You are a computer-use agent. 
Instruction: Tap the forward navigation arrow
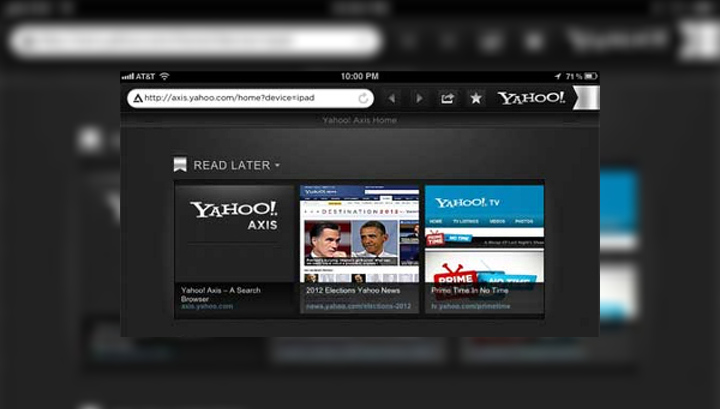[x=419, y=98]
